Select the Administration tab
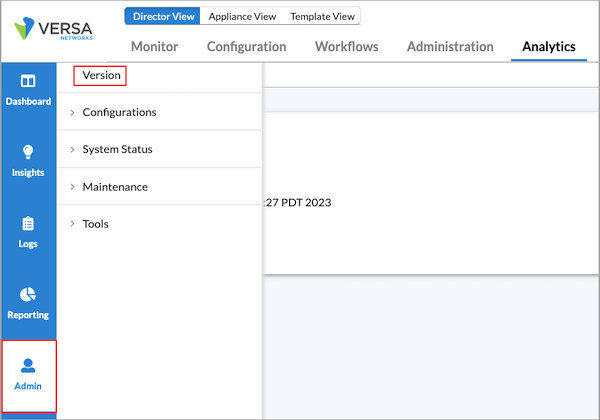The width and height of the screenshot is (600, 420). [450, 47]
